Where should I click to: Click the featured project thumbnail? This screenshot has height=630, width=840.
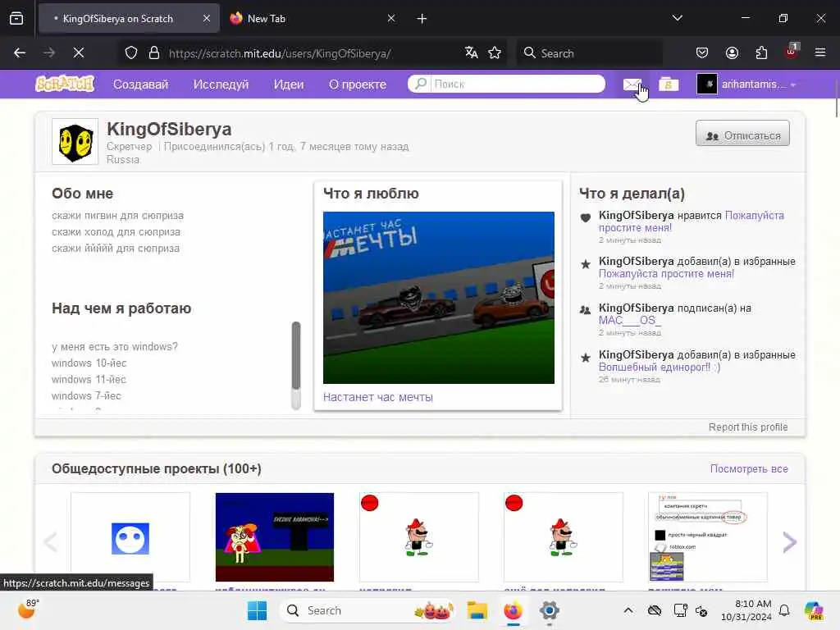(438, 297)
